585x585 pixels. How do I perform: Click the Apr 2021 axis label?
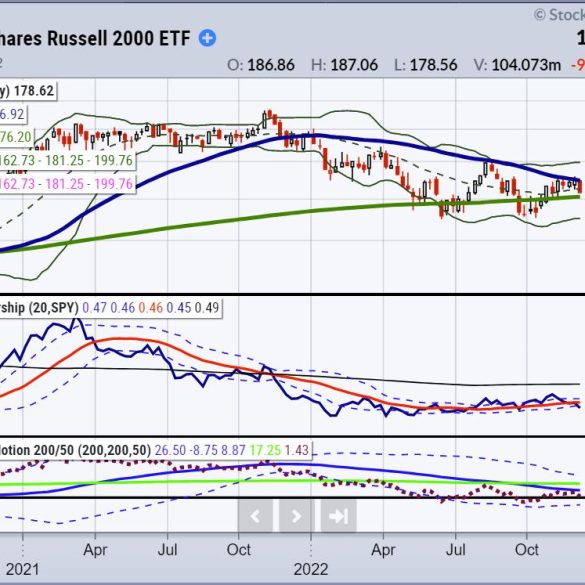coord(95,550)
